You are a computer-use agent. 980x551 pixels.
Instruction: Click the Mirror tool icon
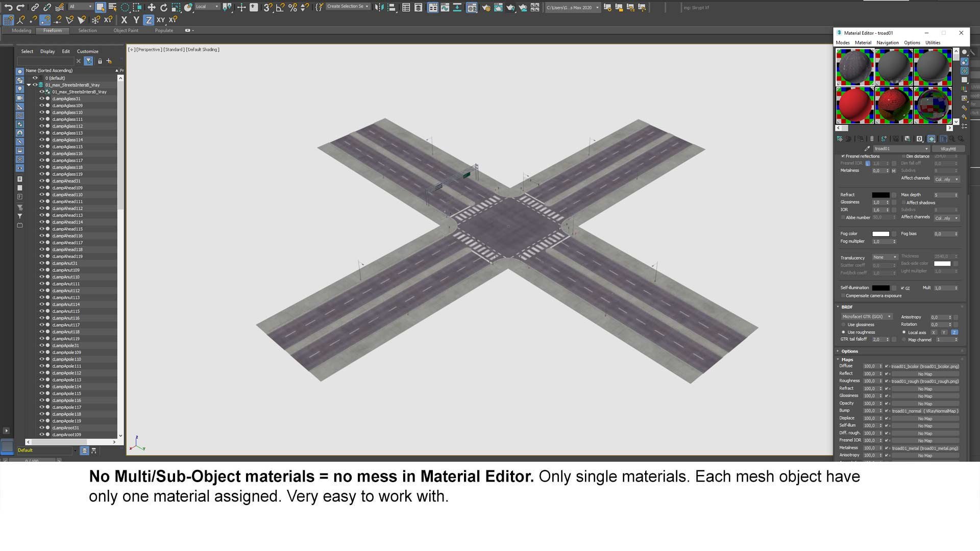click(x=379, y=7)
